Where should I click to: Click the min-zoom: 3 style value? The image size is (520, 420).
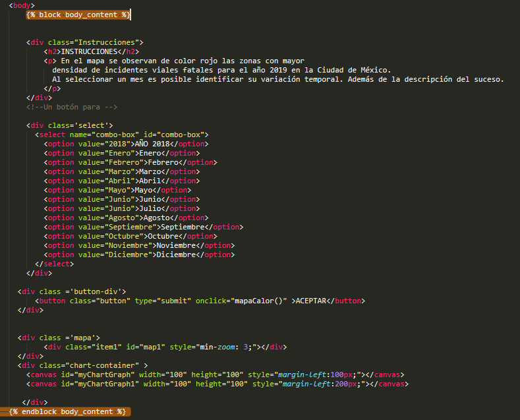click(x=225, y=347)
